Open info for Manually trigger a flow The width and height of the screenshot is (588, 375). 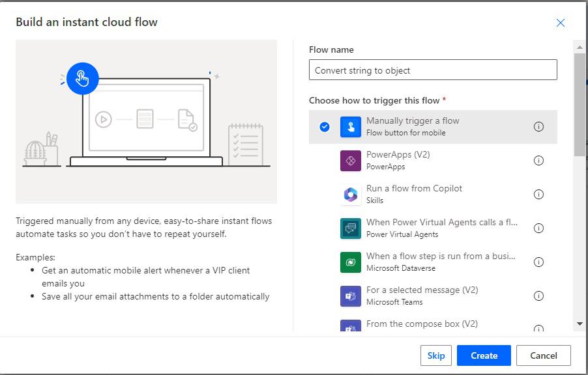click(538, 126)
